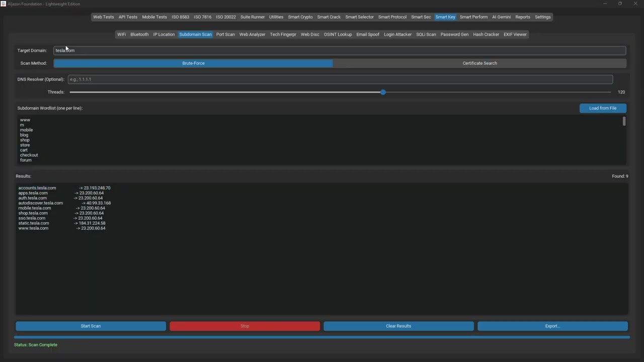Click 'checkout' in the wordlist
Viewport: 644px width, 362px height.
tap(29, 155)
